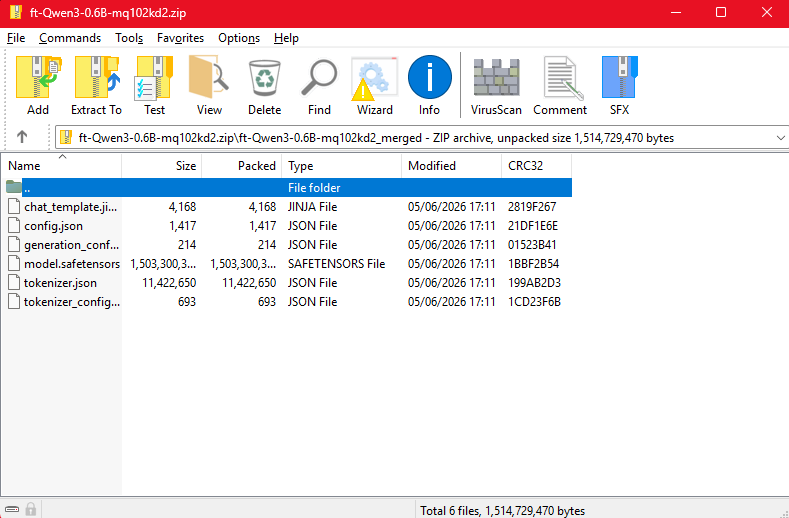
Task: Click size value 214 in Size column
Action: point(187,245)
